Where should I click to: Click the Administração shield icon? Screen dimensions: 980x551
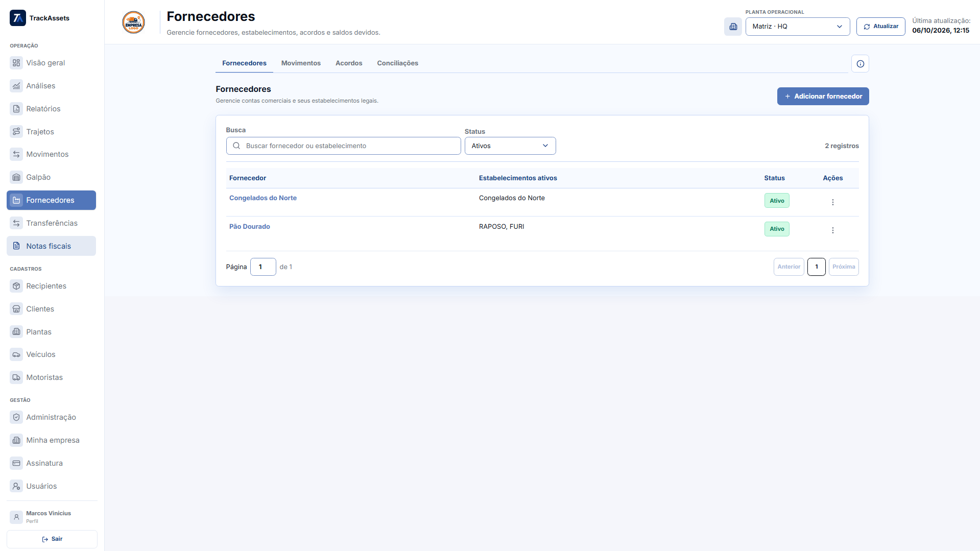16,417
